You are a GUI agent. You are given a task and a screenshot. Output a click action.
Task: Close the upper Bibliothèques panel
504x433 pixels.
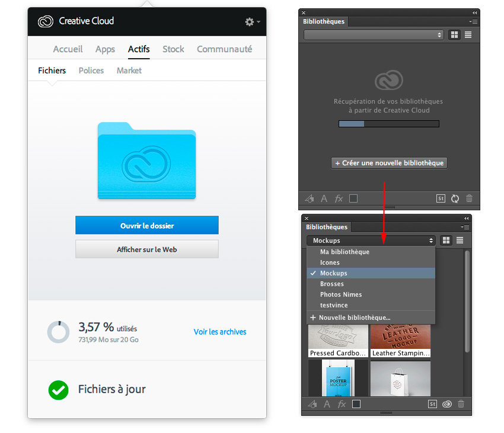[304, 13]
